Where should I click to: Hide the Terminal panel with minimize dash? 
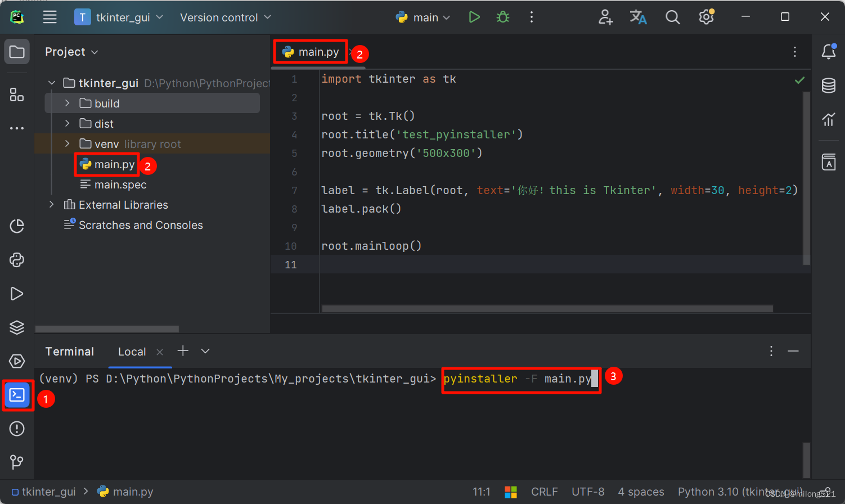[x=793, y=351]
